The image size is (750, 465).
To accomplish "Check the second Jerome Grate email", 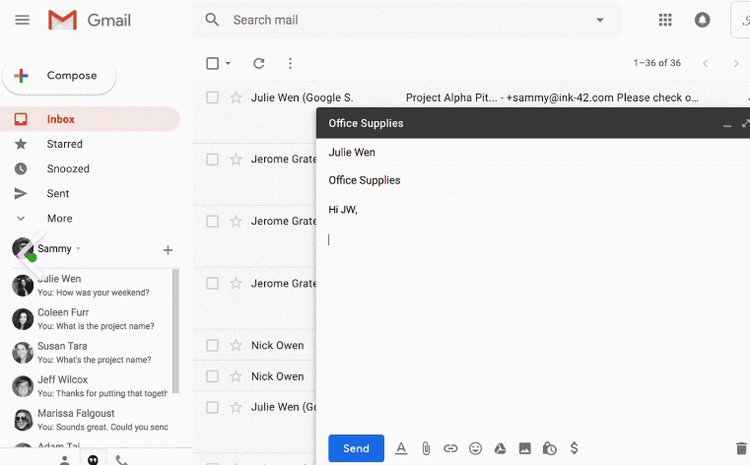I will click(x=212, y=221).
